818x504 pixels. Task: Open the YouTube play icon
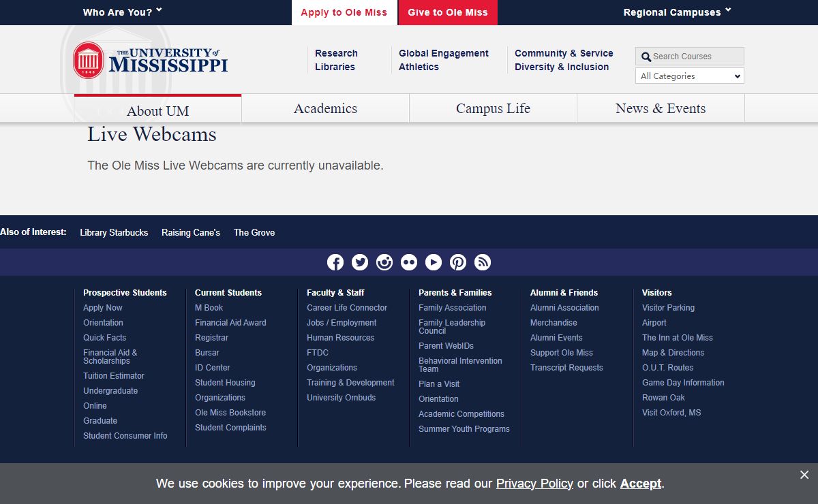(x=434, y=262)
